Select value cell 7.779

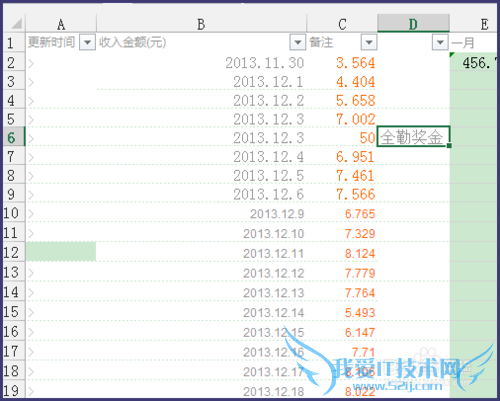pos(342,272)
